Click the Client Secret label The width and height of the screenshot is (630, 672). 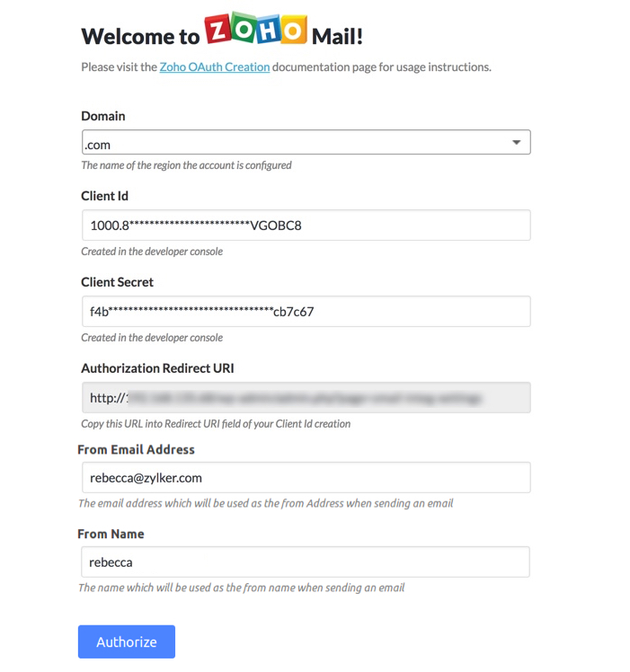tap(117, 282)
